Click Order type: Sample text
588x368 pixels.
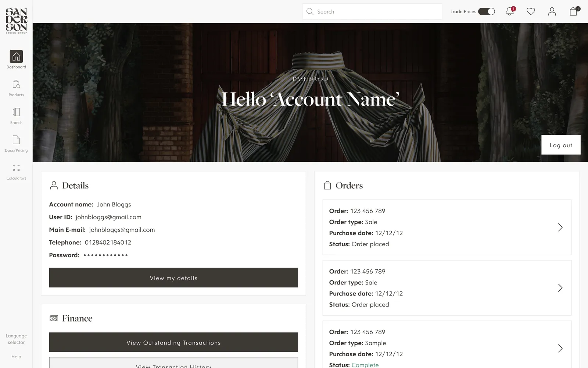[x=358, y=343]
